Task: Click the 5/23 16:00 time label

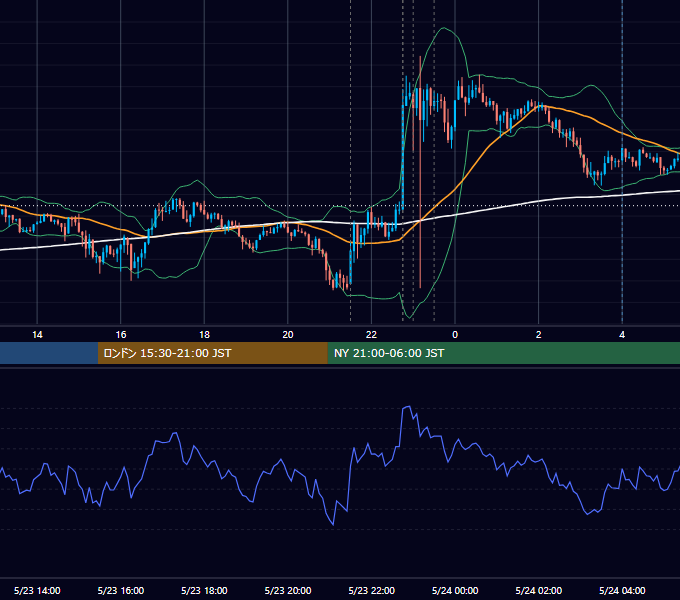Action: tap(121, 590)
